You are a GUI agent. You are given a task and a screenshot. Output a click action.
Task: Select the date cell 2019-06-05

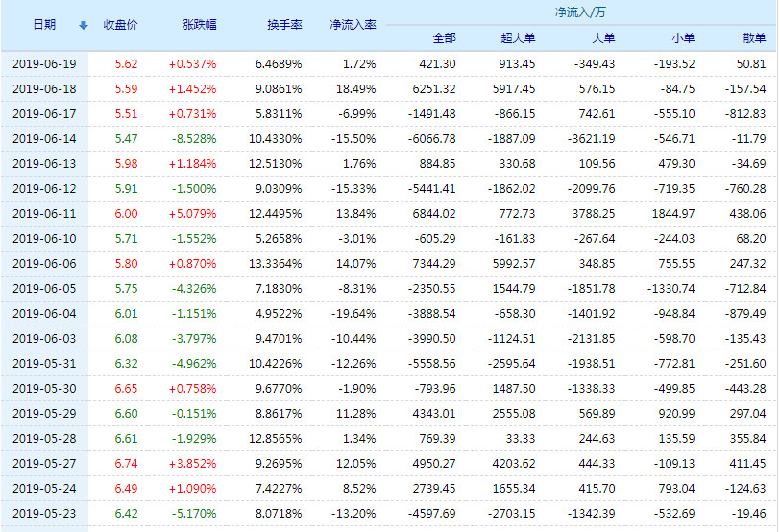(44, 288)
